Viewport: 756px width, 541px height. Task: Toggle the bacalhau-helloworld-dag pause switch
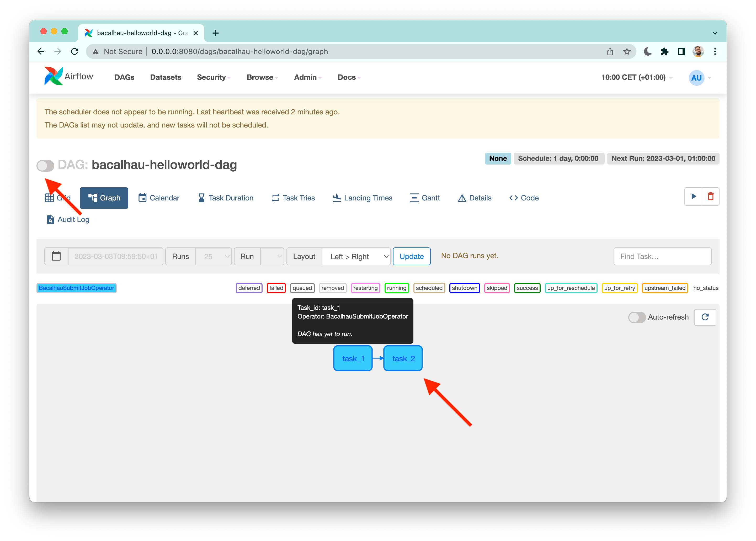(45, 166)
